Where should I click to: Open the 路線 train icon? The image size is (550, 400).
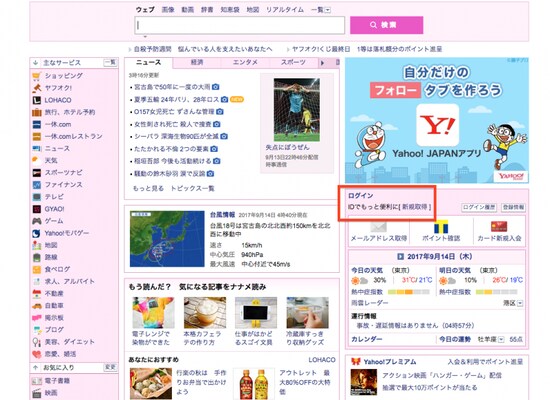[x=36, y=258]
